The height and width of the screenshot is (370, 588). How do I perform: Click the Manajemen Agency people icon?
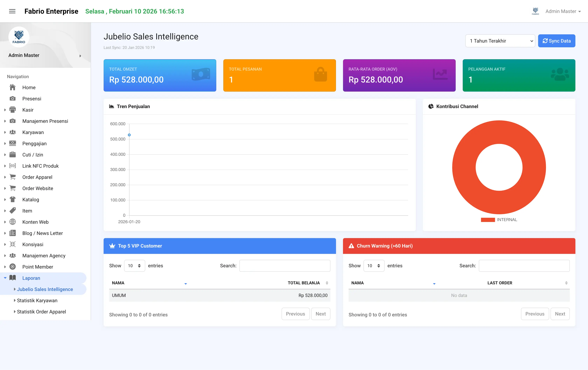coord(12,255)
